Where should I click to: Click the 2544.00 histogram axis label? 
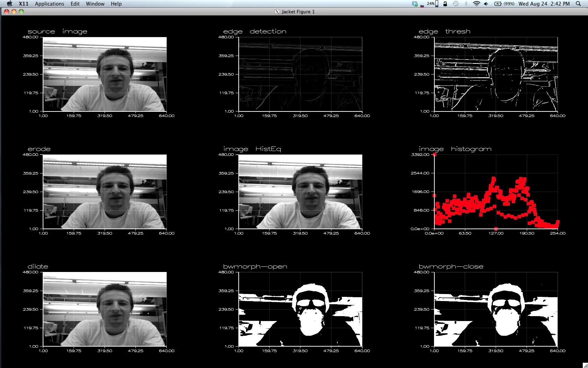420,173
